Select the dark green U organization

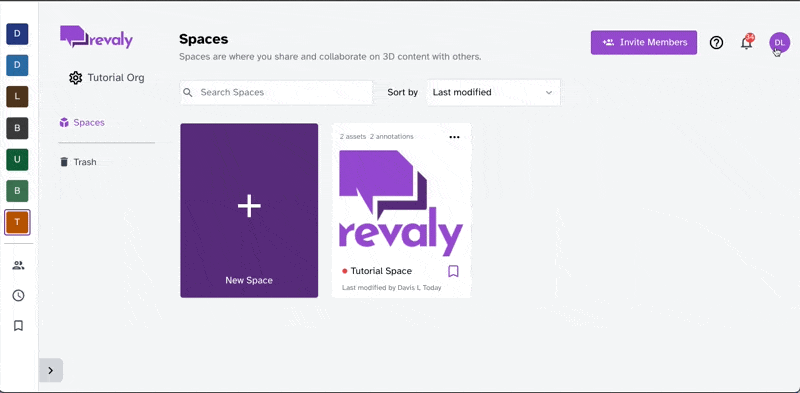pyautogui.click(x=17, y=159)
